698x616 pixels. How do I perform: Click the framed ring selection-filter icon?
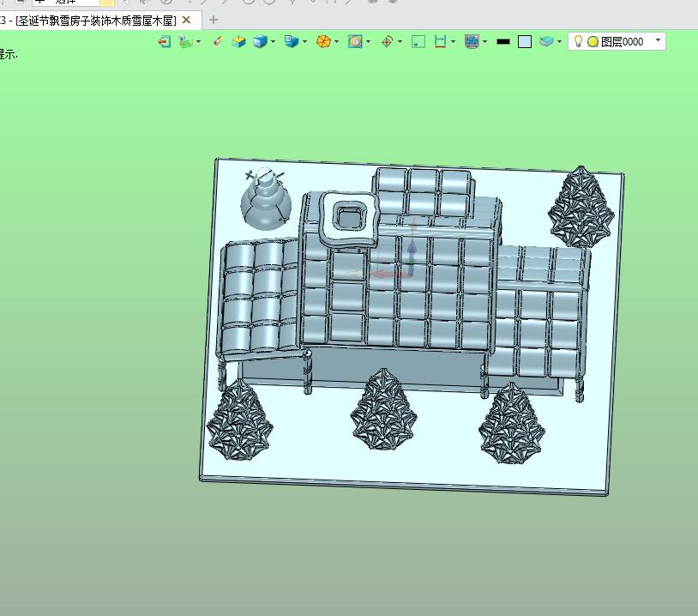355,42
